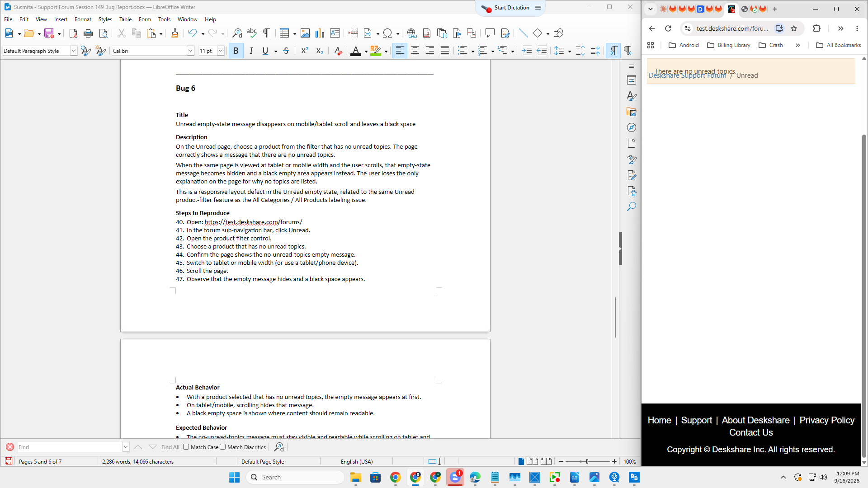Viewport: 868px width, 488px height.
Task: Click the Find text input field
Action: point(69,447)
